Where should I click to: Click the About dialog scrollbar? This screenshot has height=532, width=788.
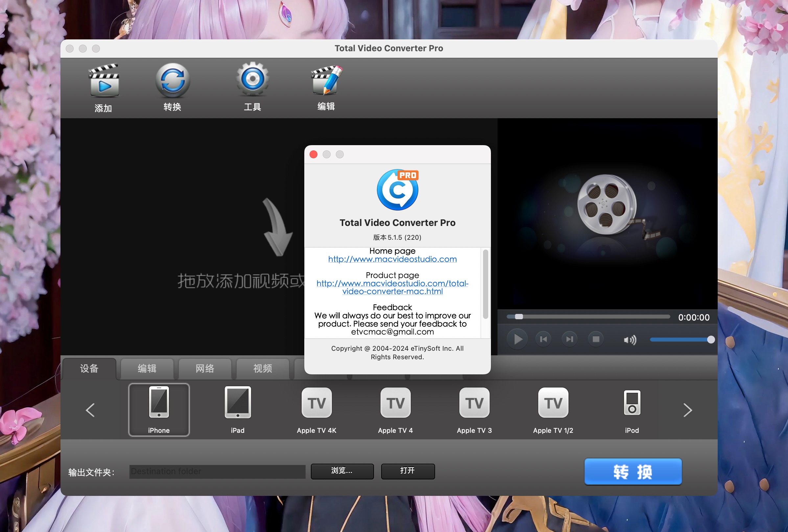coord(486,284)
